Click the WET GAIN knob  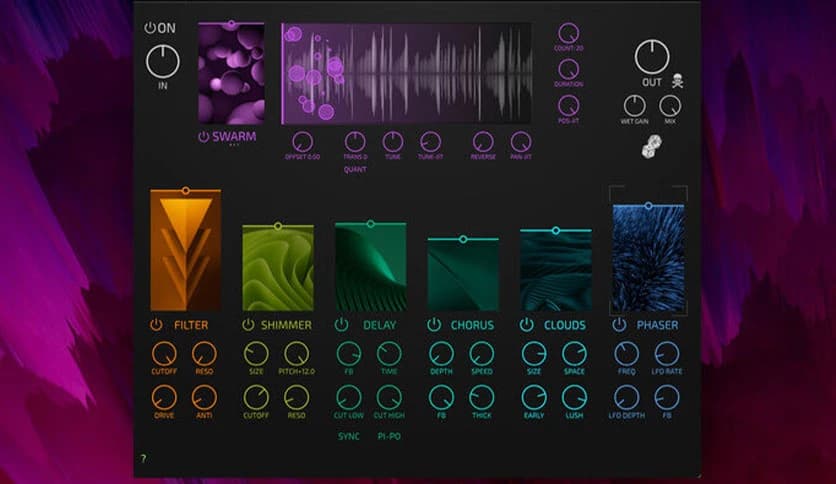tap(634, 106)
